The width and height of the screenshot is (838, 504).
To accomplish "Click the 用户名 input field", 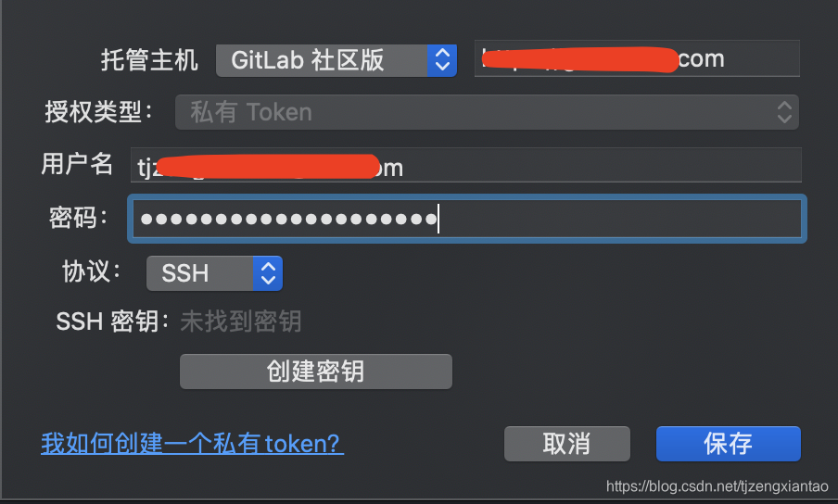I will click(x=466, y=165).
